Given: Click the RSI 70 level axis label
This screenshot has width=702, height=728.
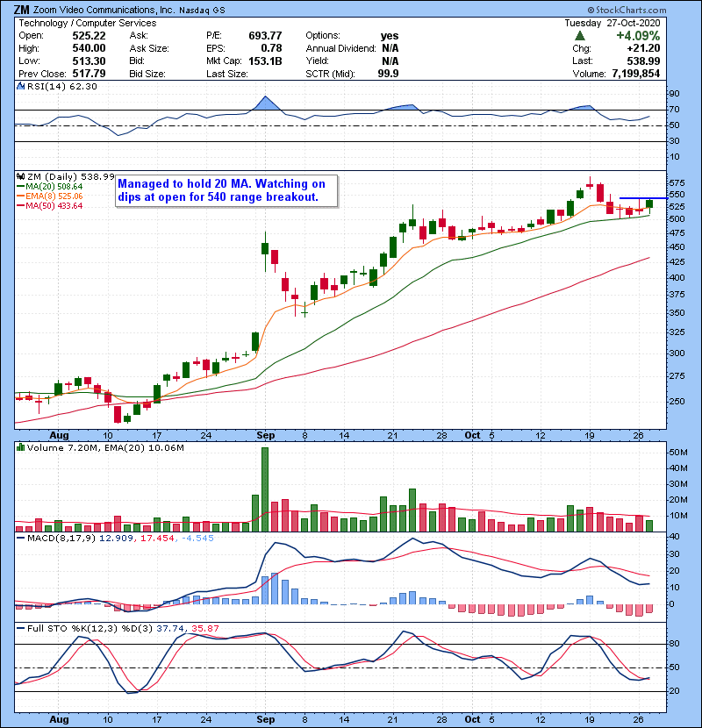Looking at the screenshot, I should (x=674, y=110).
